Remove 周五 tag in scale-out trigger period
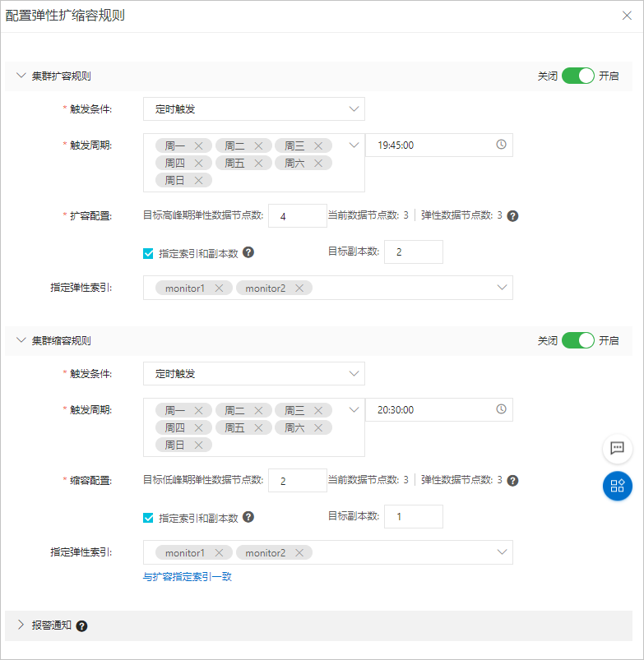The width and height of the screenshot is (644, 660). pos(258,164)
